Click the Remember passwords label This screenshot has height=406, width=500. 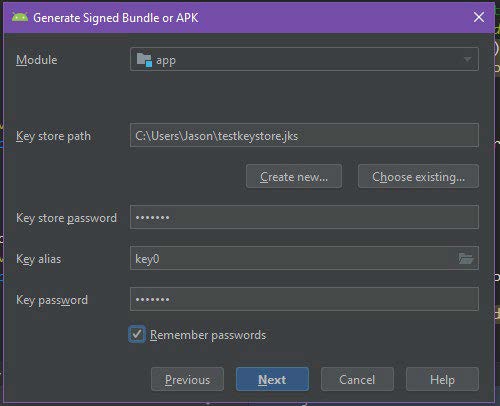point(208,335)
